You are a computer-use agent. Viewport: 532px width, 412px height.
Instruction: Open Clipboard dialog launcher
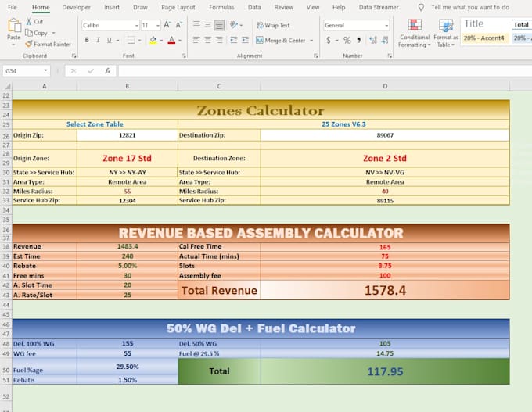point(74,56)
